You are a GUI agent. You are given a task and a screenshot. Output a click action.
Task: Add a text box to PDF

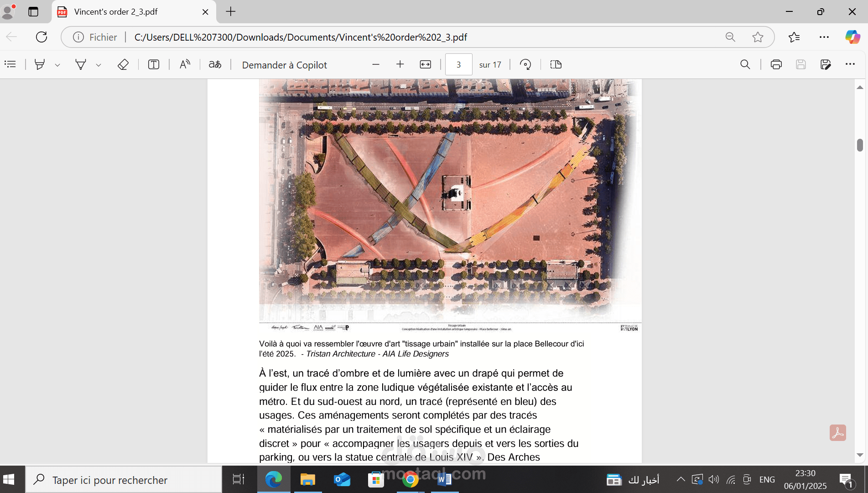click(x=154, y=64)
